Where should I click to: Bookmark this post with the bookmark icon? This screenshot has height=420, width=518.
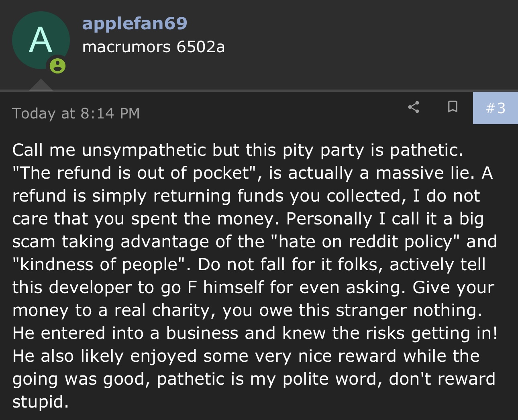click(x=453, y=107)
